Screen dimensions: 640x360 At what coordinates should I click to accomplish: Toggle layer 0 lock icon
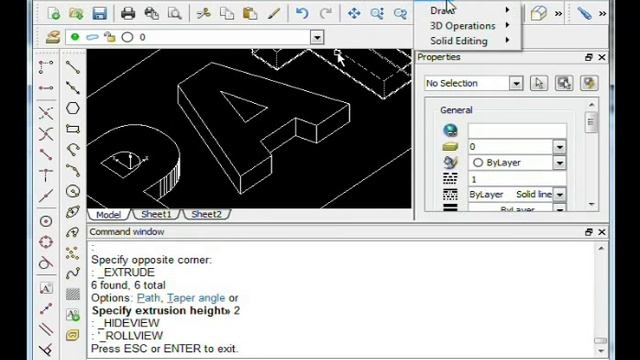coord(109,37)
